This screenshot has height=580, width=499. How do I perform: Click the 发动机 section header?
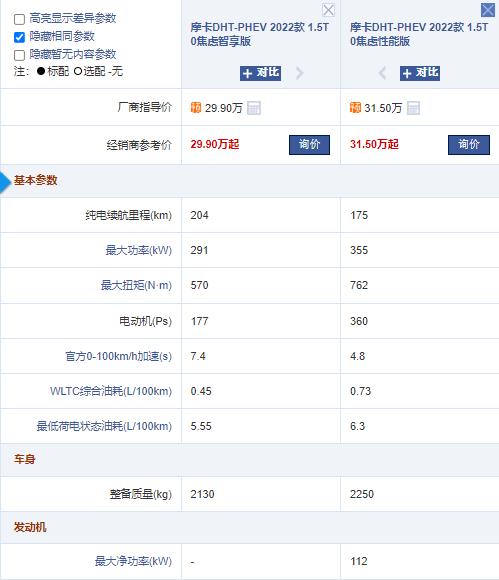click(x=30, y=527)
